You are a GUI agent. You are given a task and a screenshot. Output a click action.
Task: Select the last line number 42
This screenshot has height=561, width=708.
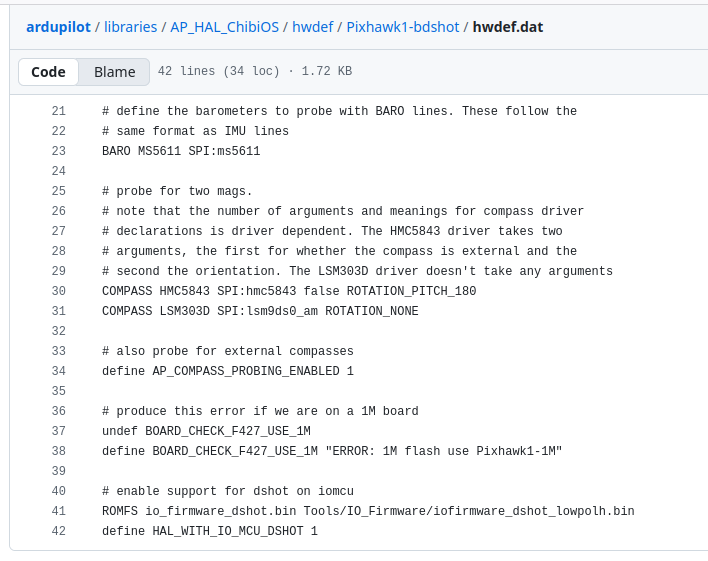(x=58, y=531)
